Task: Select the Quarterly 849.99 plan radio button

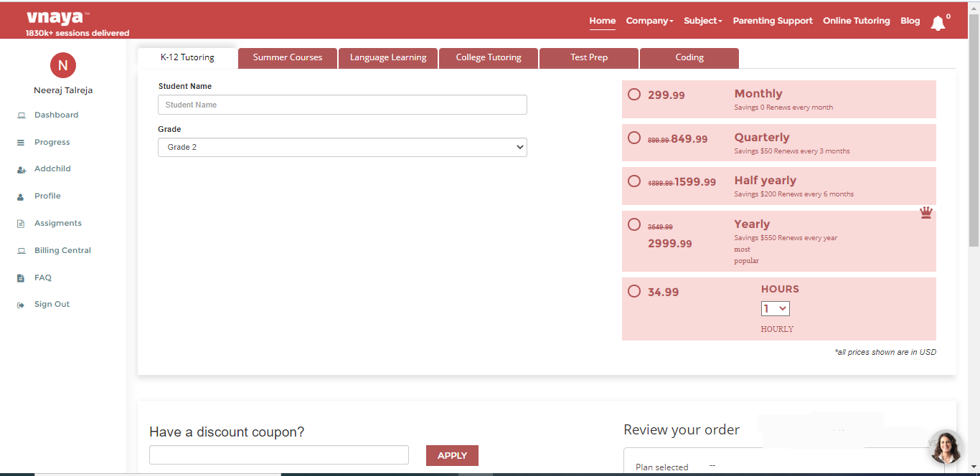Action: click(x=634, y=138)
